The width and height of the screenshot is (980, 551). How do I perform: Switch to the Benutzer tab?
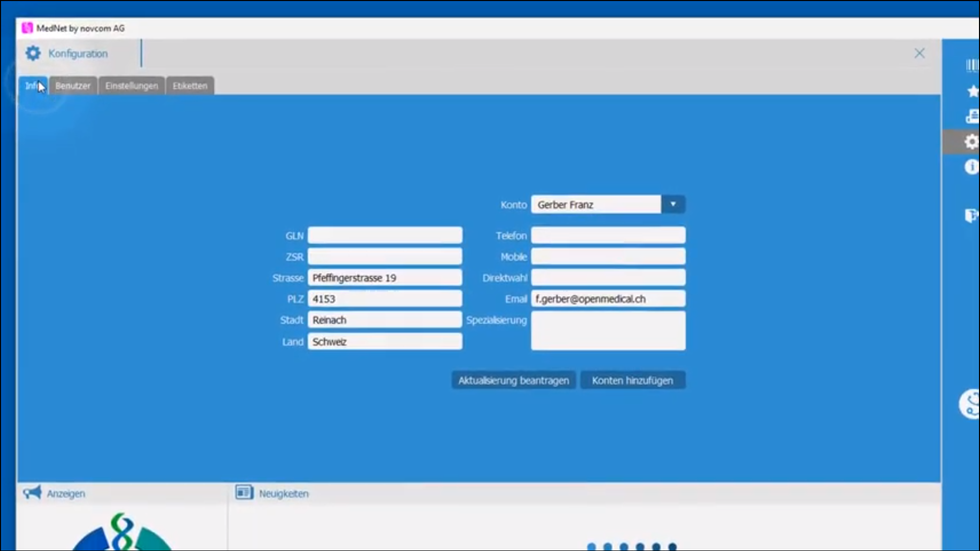pos(73,86)
